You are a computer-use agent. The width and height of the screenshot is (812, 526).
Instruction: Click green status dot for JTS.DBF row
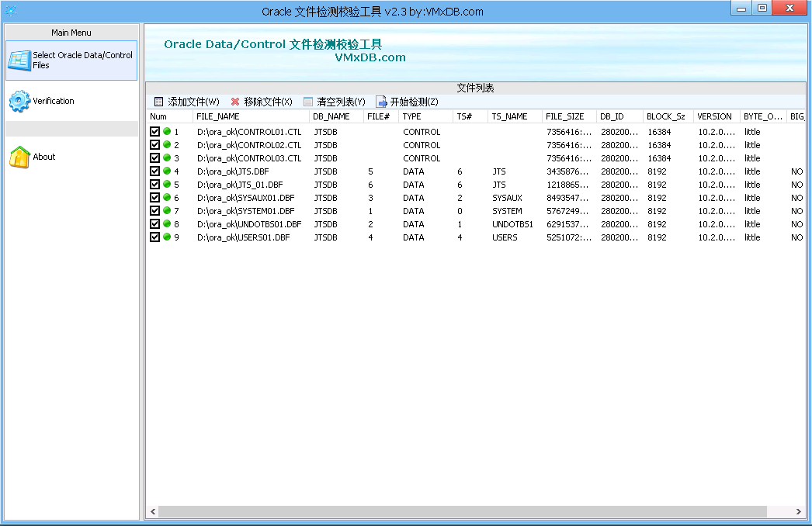pos(167,171)
